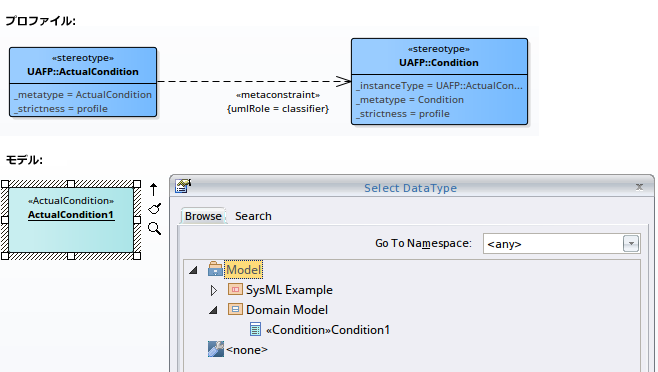This screenshot has height=372, width=658.
Task: Open the Go To Namespace dropdown
Action: click(631, 244)
